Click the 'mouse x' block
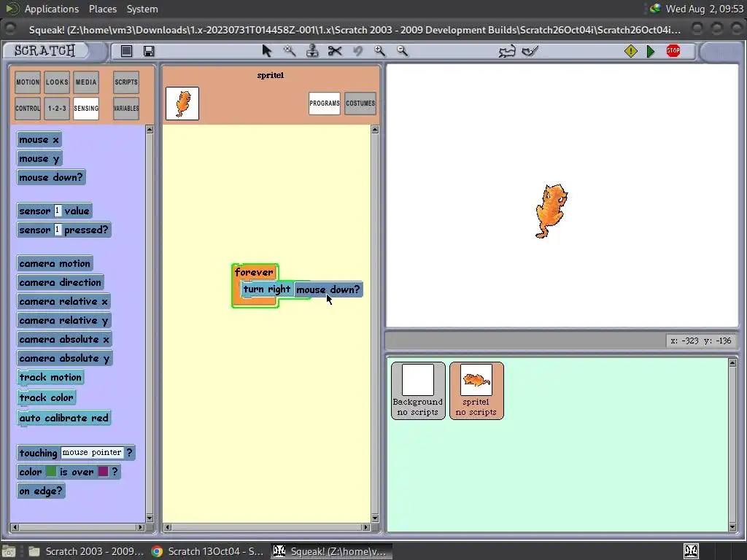747x560 pixels. 39,139
